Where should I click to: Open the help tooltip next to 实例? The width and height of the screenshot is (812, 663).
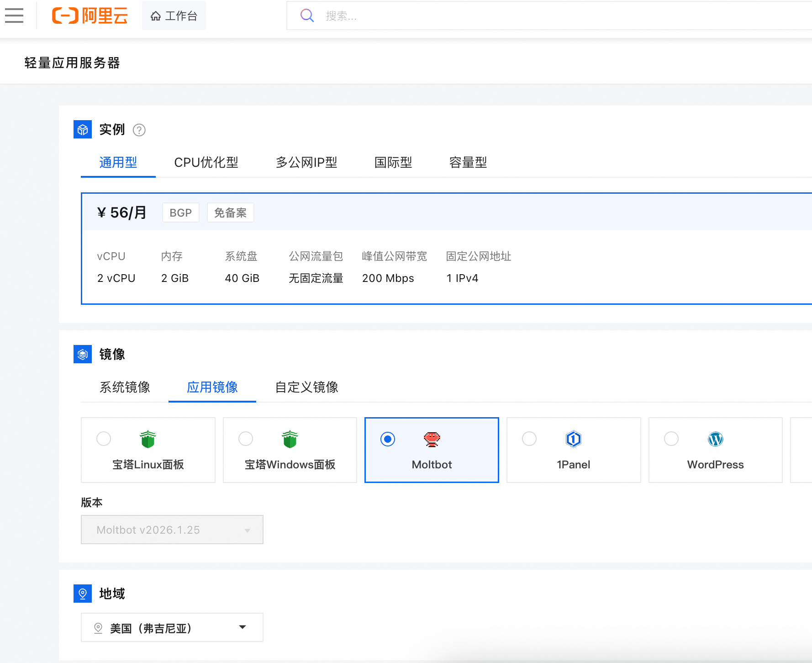(x=139, y=130)
